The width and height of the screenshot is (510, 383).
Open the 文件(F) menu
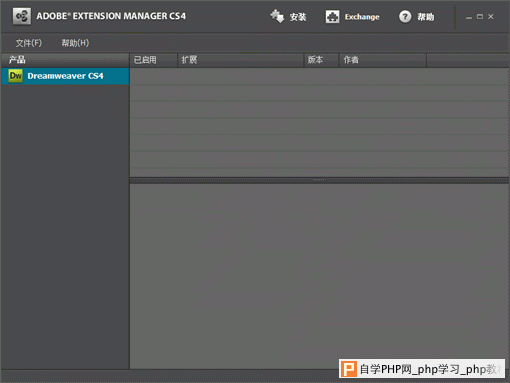[x=29, y=43]
